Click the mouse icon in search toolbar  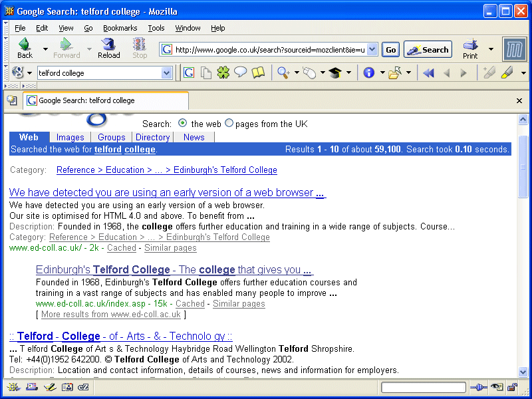pos(309,72)
